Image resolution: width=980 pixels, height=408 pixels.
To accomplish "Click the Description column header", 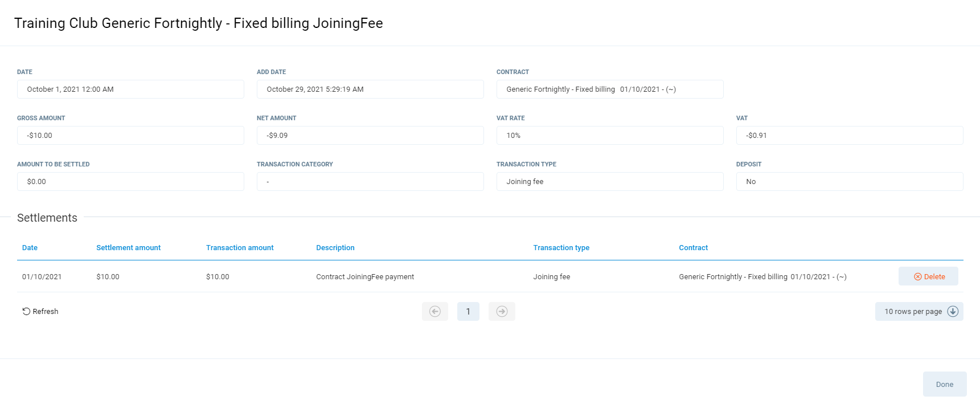I will point(335,248).
